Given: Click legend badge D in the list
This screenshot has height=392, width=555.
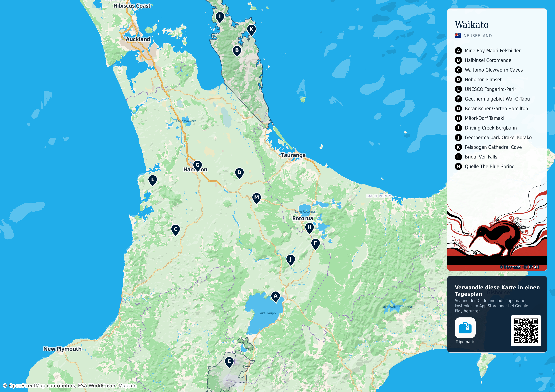Looking at the screenshot, I should 458,80.
